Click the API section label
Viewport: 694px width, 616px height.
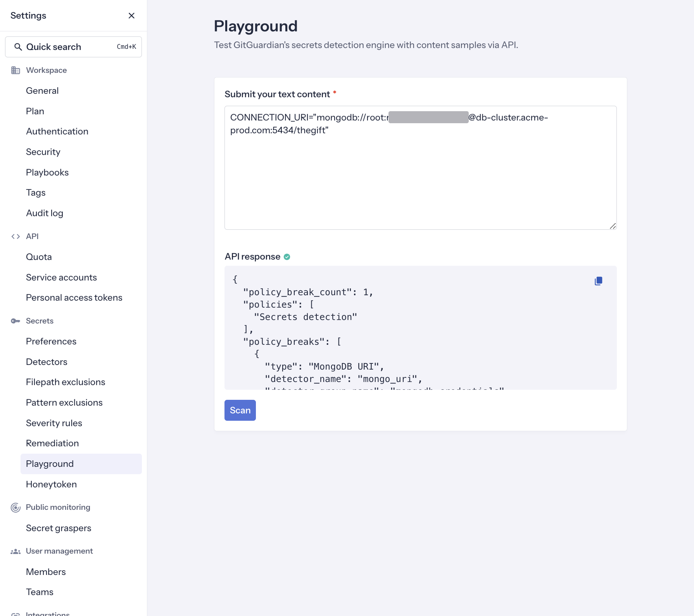click(x=32, y=236)
